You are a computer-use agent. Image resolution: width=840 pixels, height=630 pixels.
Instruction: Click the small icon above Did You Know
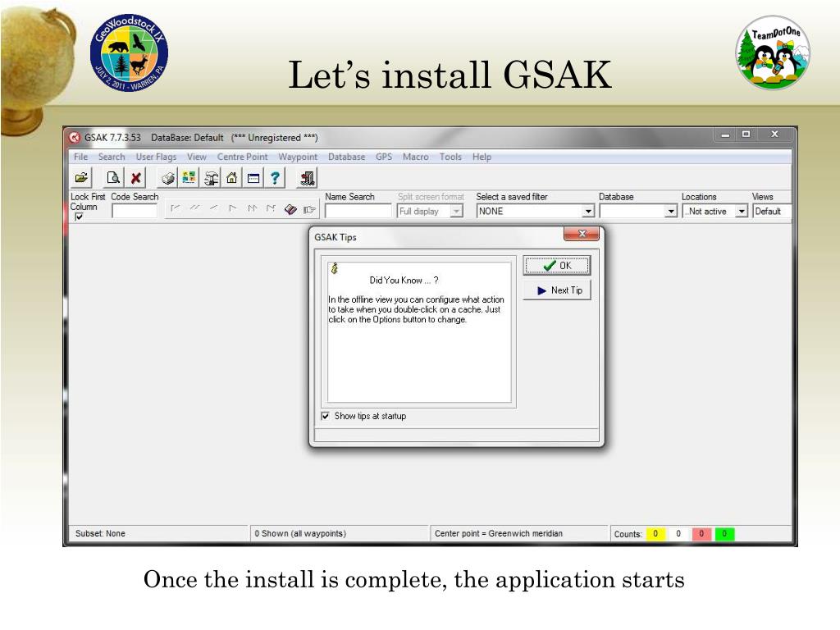coord(335,268)
